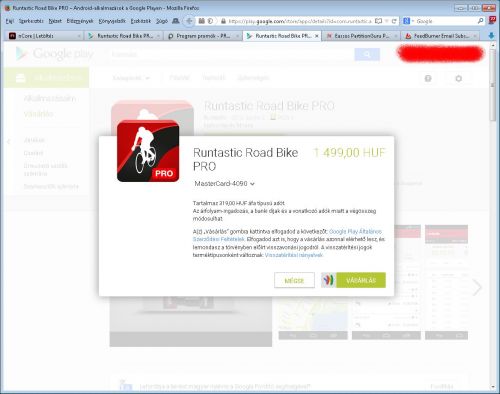Open Alkalmazásaim in the left sidebar
This screenshot has width=500, height=394.
[50, 98]
